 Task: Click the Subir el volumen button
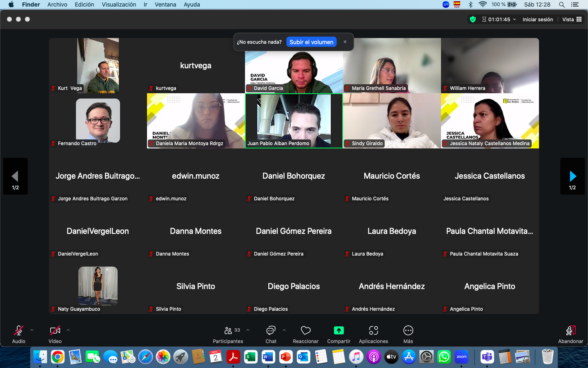point(312,42)
